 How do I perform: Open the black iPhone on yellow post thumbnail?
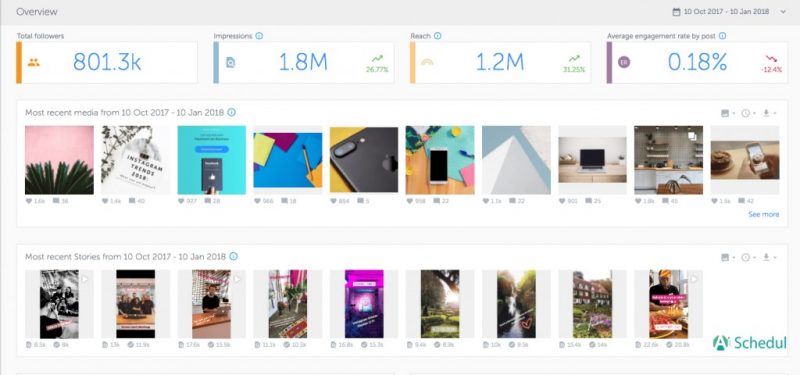pos(364,160)
